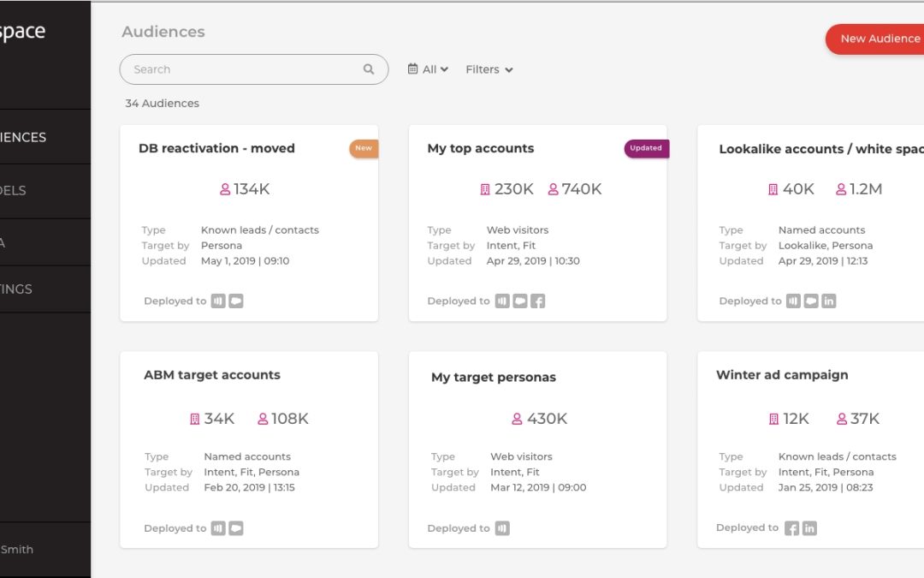Click the chat bubble icon on DB reactivation card

pyautogui.click(x=236, y=301)
